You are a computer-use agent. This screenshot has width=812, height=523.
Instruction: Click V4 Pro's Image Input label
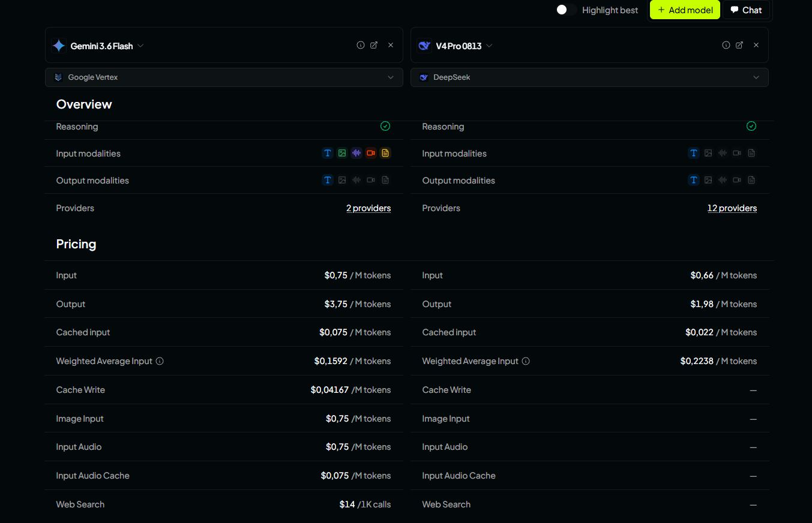[446, 419]
